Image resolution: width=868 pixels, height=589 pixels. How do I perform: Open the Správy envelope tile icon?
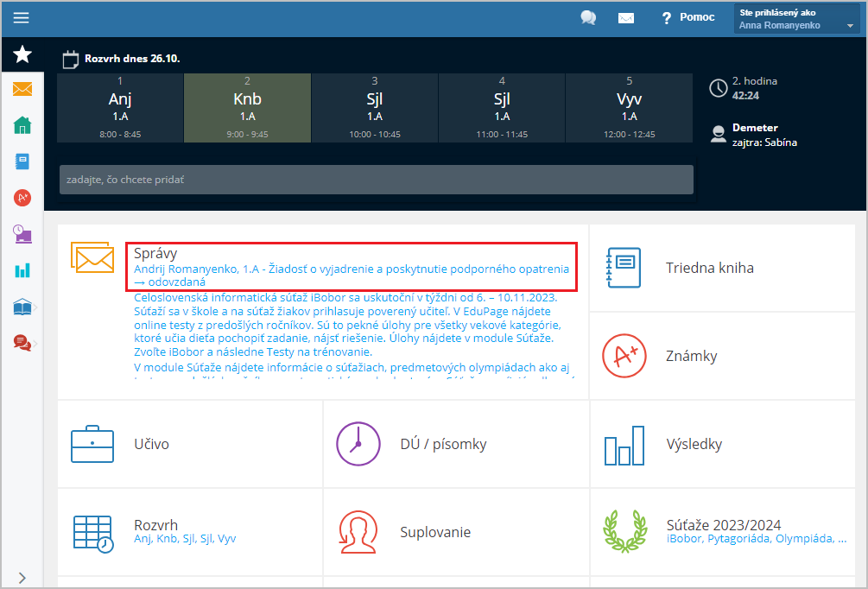click(x=92, y=257)
